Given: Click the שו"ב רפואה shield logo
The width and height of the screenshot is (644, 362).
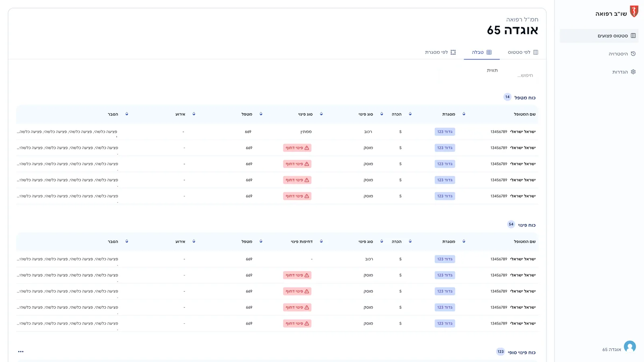Looking at the screenshot, I should point(634,11).
